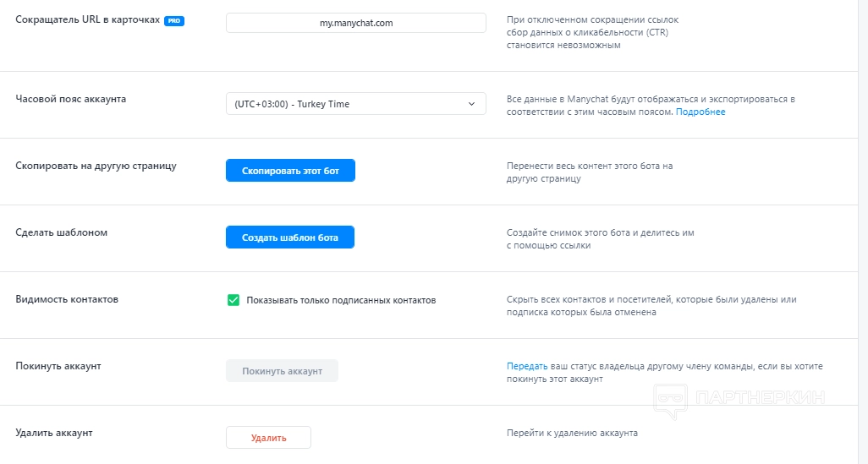Click the greyed-out 'Покинуть аккаунт' button
Image resolution: width=868 pixels, height=464 pixels.
tap(282, 371)
